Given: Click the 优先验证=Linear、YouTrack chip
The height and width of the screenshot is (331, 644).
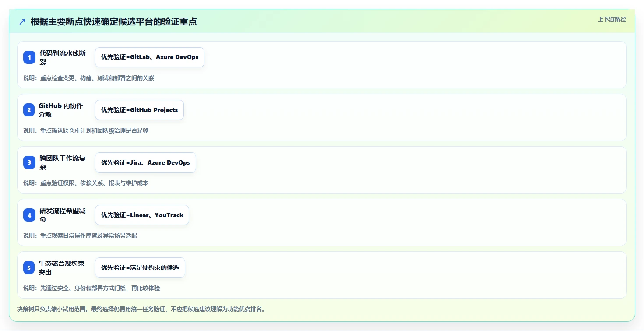Looking at the screenshot, I should tap(142, 215).
